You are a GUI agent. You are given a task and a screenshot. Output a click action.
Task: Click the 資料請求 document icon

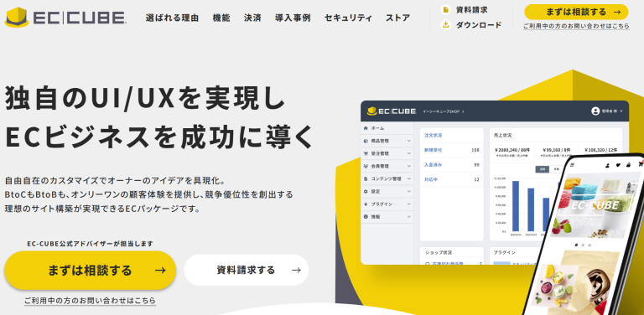click(x=445, y=9)
